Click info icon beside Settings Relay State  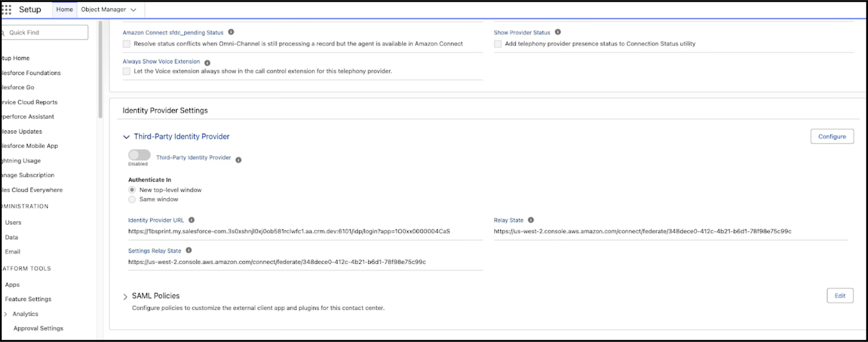[189, 250]
